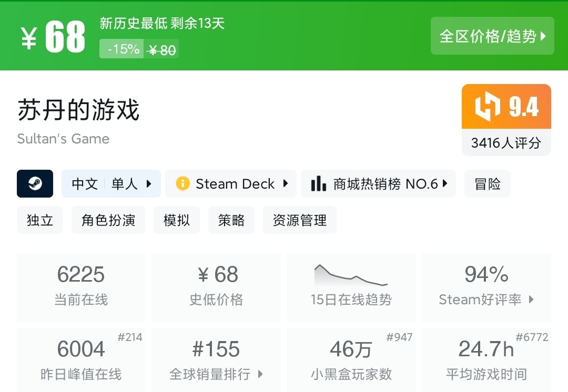Open the Steam好评率 details arrow
Viewport: 568px width, 392px height.
531,300
